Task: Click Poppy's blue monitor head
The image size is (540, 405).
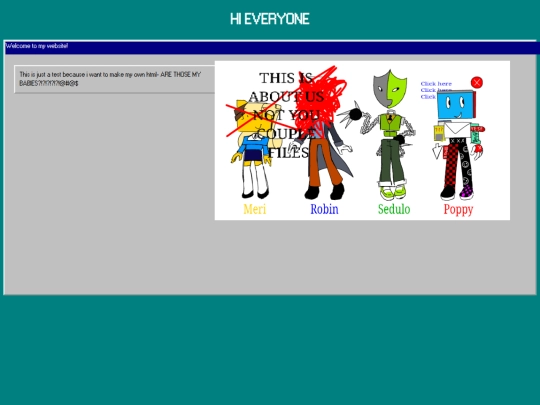Action: pos(456,104)
